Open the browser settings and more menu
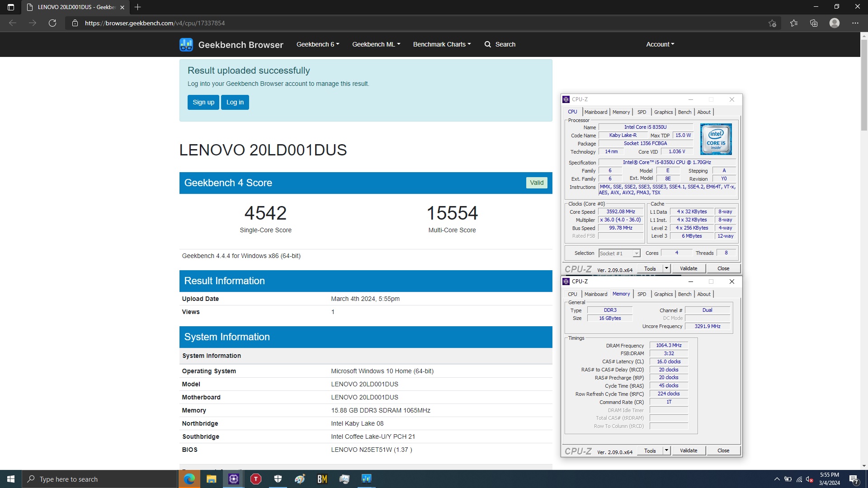The image size is (868, 488). tap(855, 23)
